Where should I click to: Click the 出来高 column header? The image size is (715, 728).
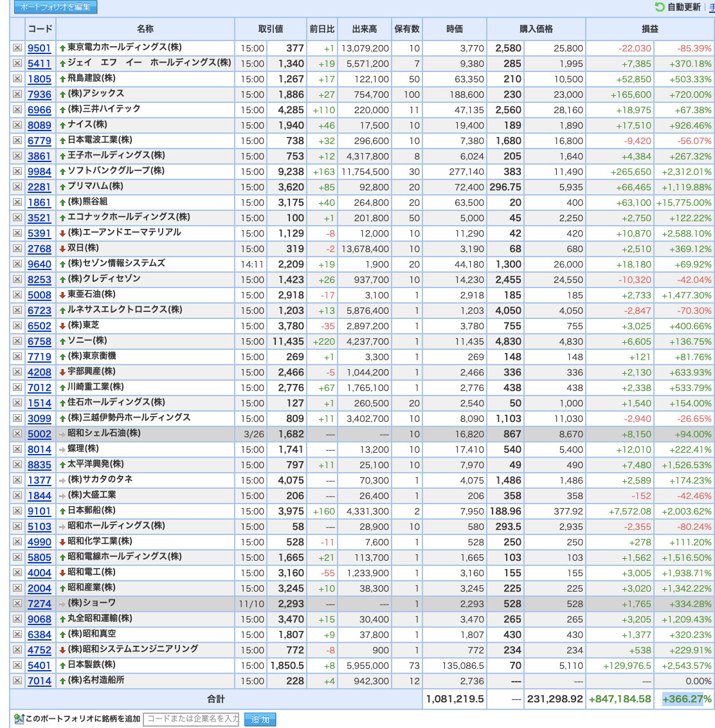[365, 29]
